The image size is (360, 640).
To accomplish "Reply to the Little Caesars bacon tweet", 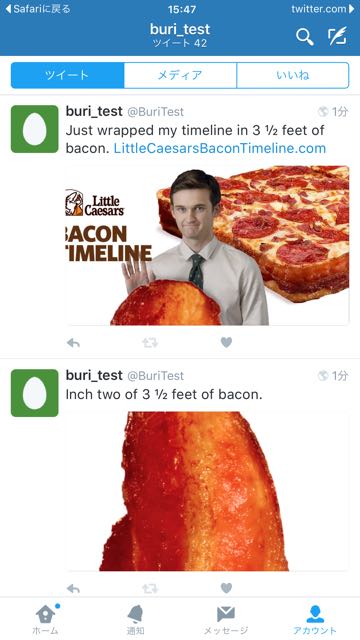I will coord(73,343).
